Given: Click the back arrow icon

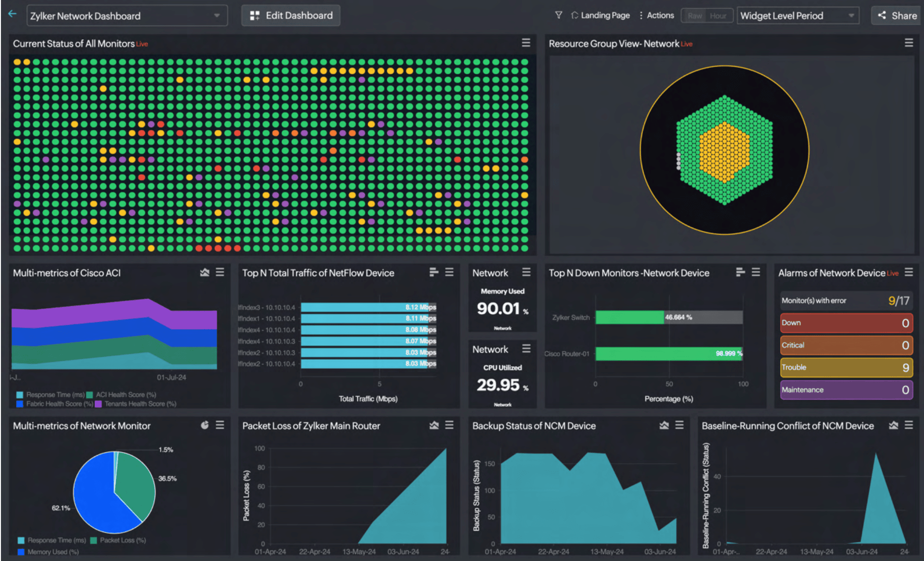Looking at the screenshot, I should 12,14.
